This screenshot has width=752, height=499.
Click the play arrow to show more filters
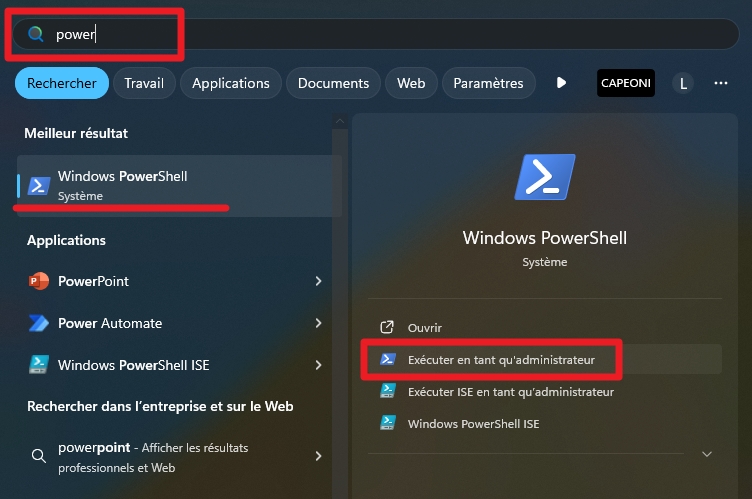pyautogui.click(x=561, y=83)
